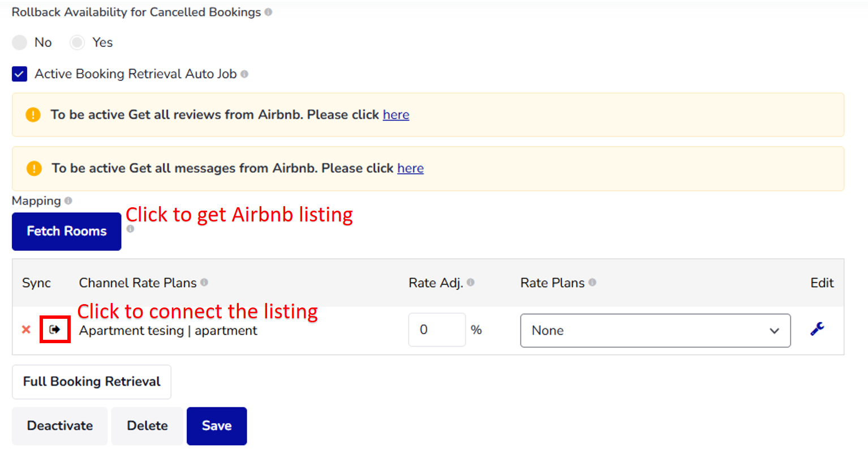This screenshot has height=457, width=868.
Task: Click the Full Booking Retrieval button
Action: 92,382
